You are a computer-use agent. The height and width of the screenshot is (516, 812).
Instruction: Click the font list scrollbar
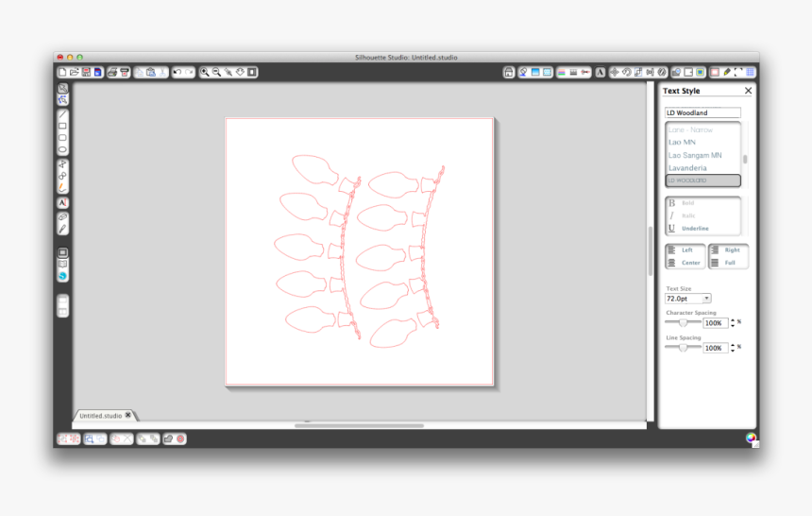point(745,159)
